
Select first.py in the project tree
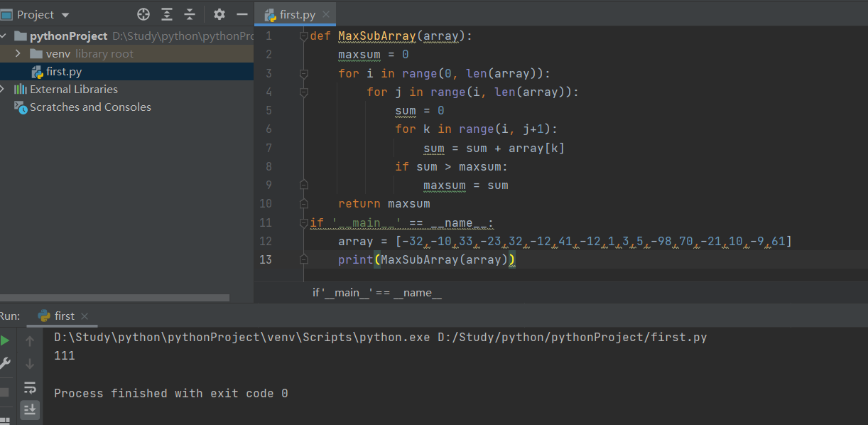coord(126,72)
